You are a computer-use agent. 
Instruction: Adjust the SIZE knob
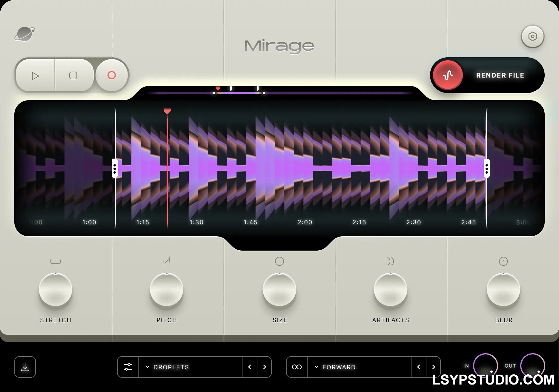click(x=279, y=289)
